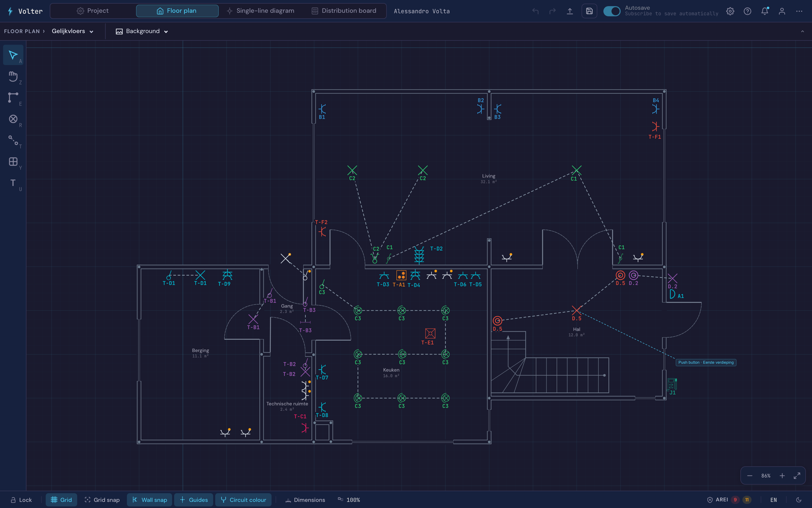Switch to the Floor plan tab
The height and width of the screenshot is (508, 812).
point(177,11)
